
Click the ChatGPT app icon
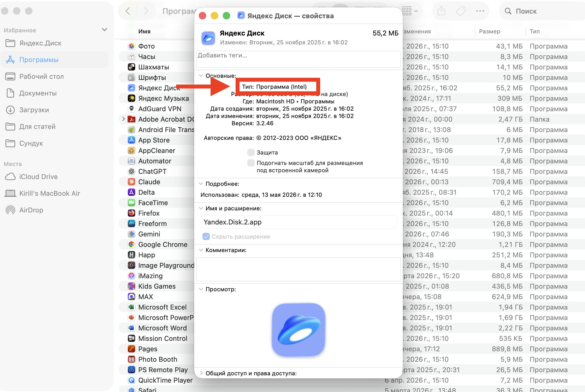pos(132,171)
